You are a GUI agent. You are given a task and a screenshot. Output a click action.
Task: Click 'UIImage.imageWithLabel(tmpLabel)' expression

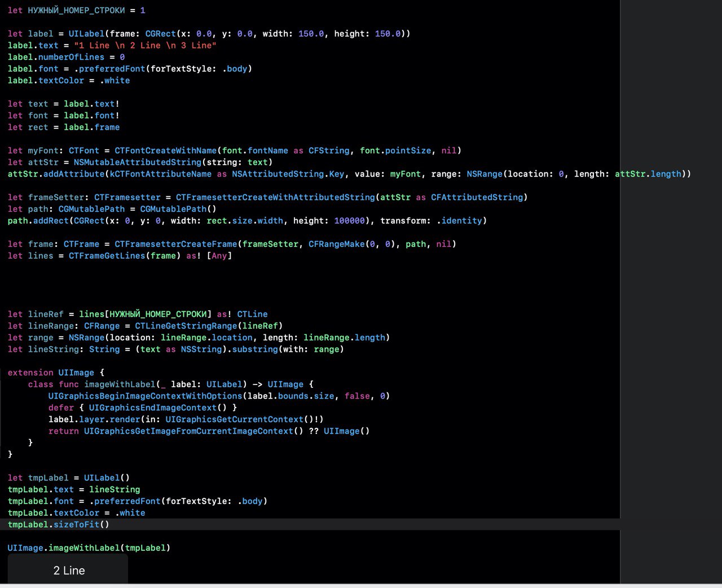click(x=89, y=548)
